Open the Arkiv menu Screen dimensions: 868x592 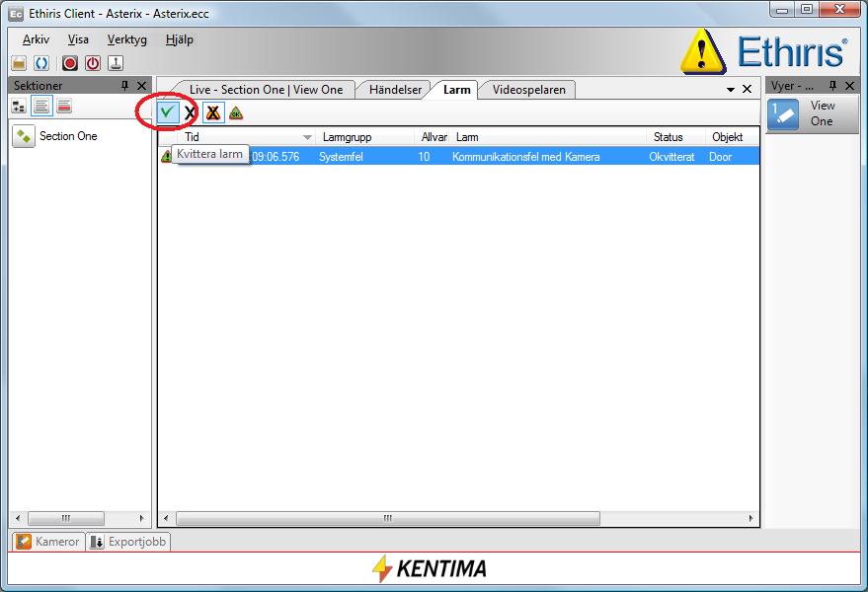point(36,39)
